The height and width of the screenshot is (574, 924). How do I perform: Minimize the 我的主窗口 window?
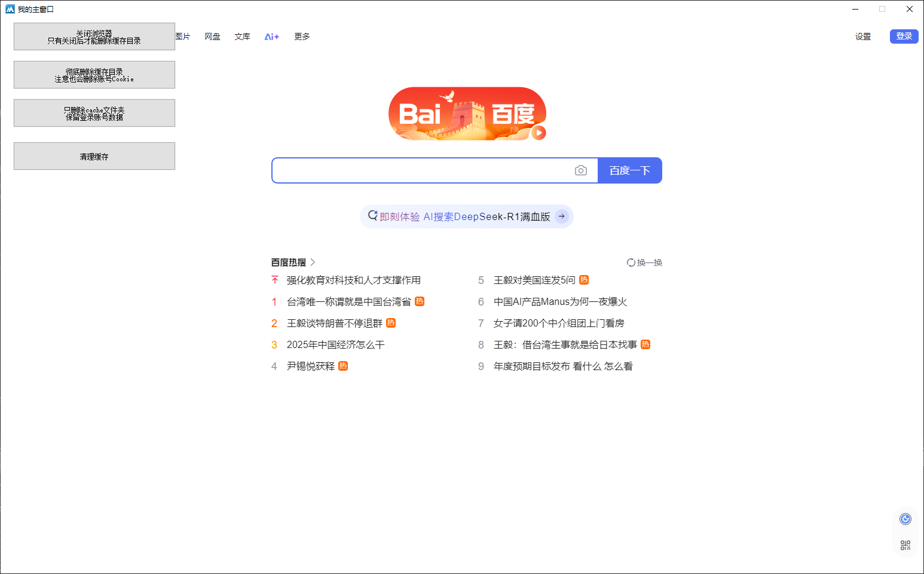[x=855, y=9]
